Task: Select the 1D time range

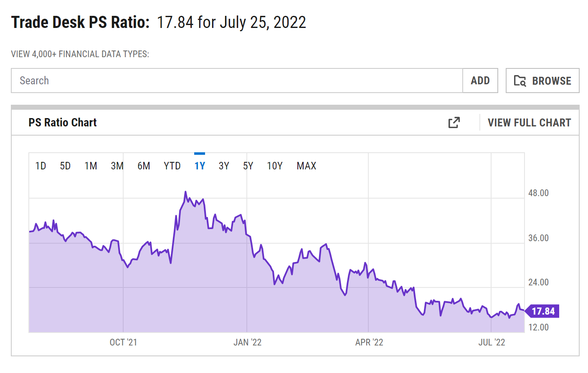Action: coord(41,166)
